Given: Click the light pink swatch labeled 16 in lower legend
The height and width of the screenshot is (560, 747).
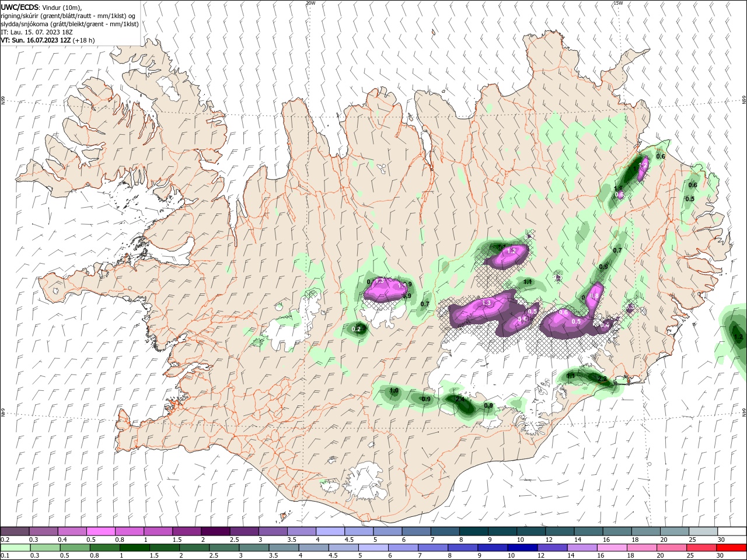Looking at the screenshot, I should 611,548.
